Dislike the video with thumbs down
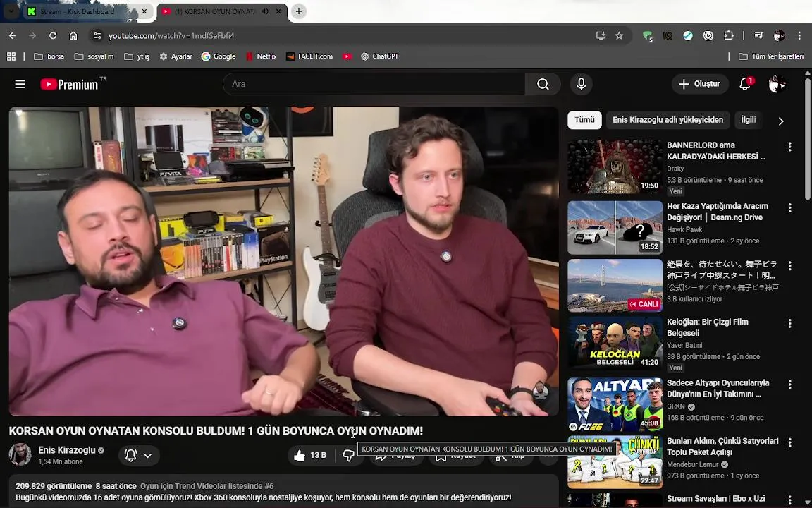Screen dimensions: 812x508 click(348, 455)
